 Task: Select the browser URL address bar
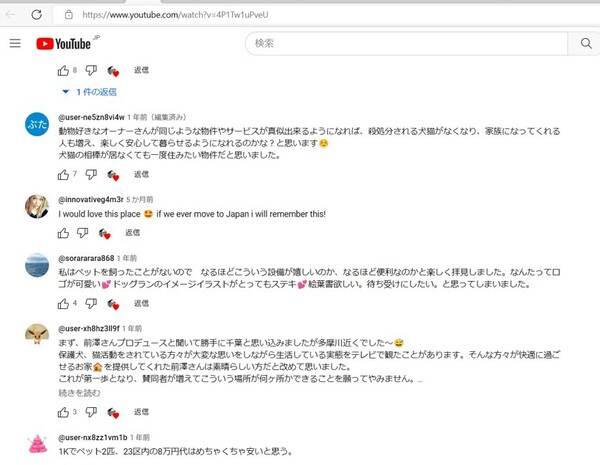(300, 15)
